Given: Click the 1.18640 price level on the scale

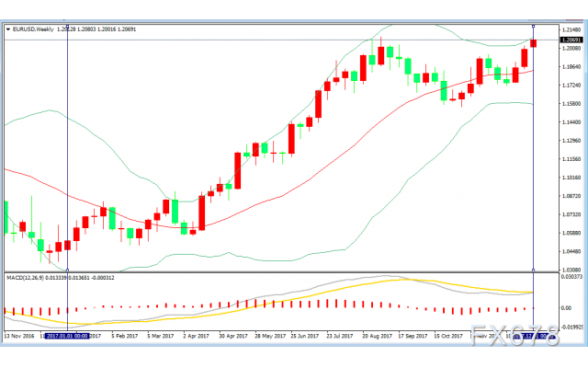Looking at the screenshot, I should tap(571, 67).
